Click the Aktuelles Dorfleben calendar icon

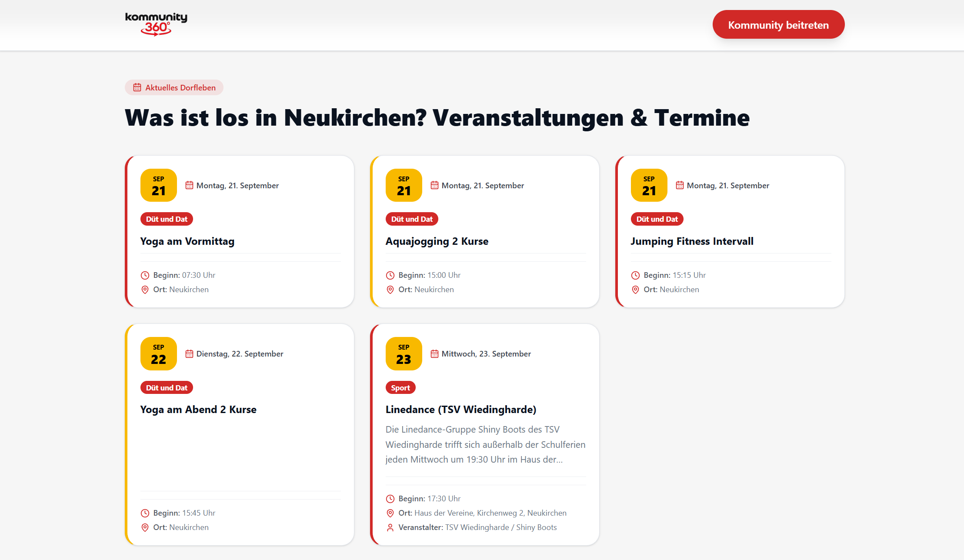[x=137, y=87]
